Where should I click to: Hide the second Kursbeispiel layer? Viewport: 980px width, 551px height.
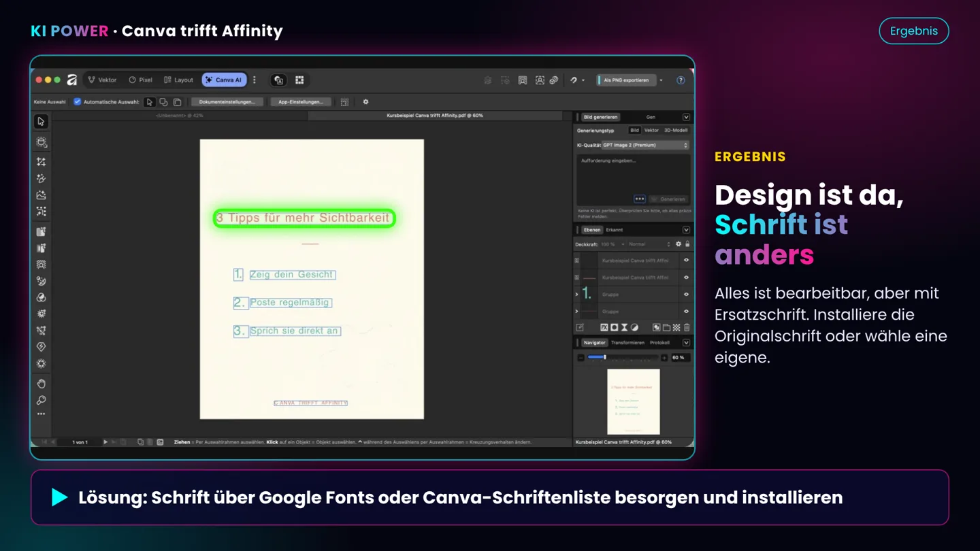(686, 278)
